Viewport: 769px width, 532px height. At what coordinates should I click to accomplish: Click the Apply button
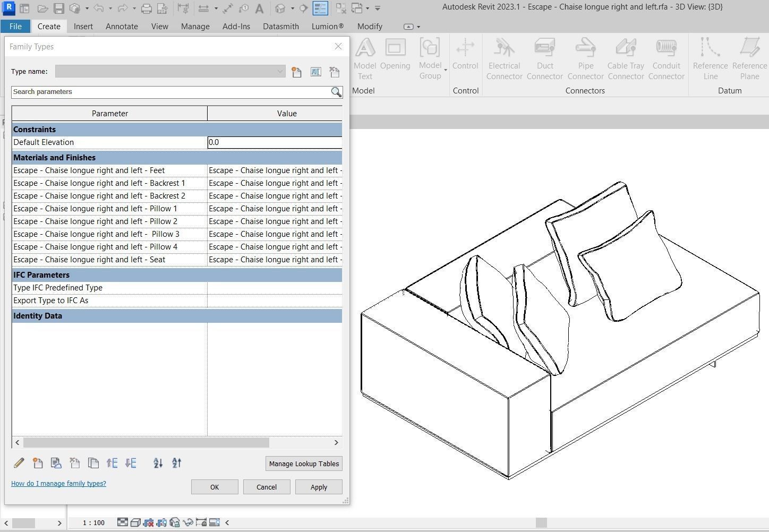click(x=319, y=487)
